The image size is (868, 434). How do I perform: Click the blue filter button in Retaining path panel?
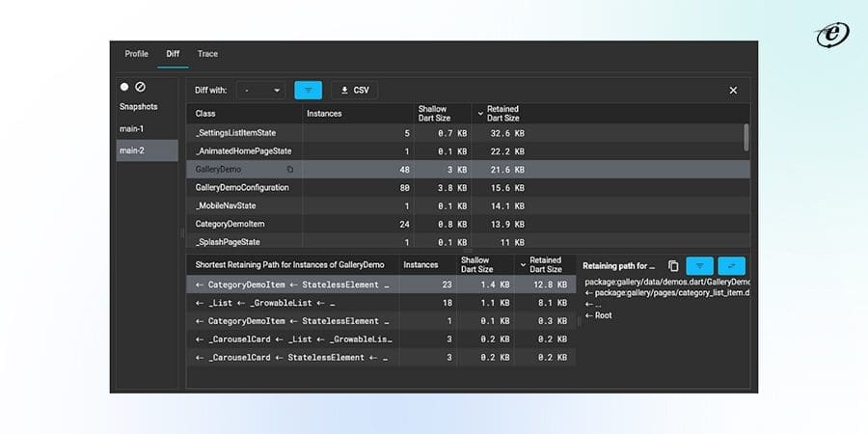[700, 266]
